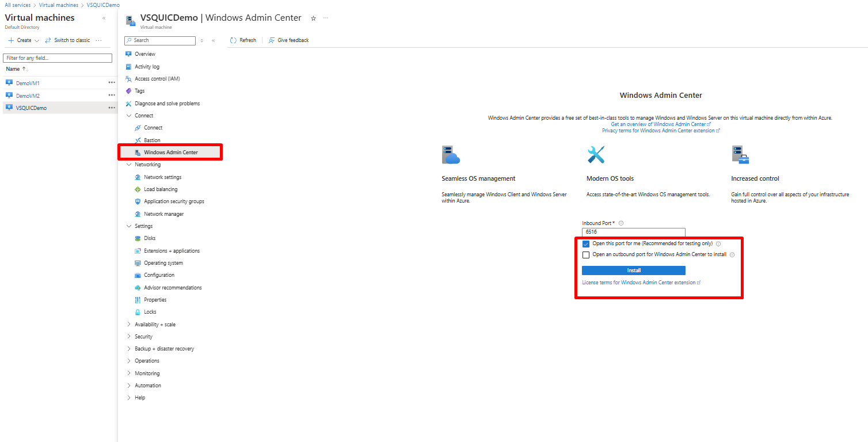Open the Create dropdown in Virtual machines
This screenshot has height=442, width=868.
coord(23,40)
